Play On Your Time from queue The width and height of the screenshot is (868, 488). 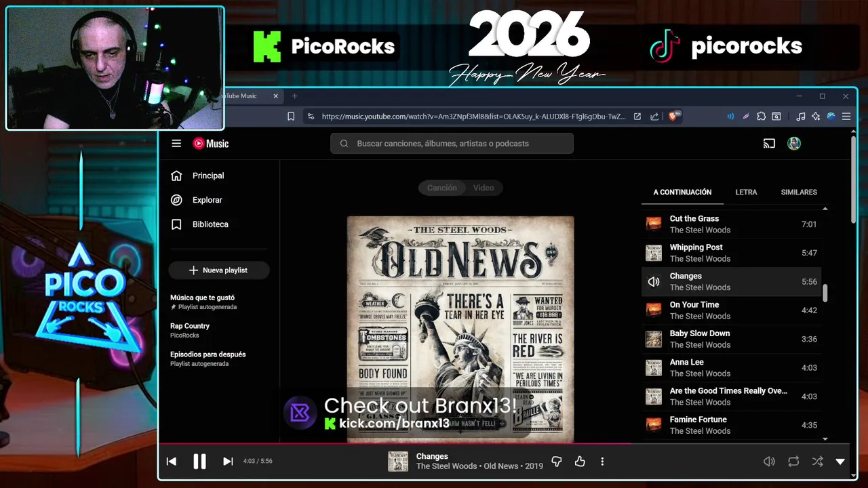coord(731,310)
